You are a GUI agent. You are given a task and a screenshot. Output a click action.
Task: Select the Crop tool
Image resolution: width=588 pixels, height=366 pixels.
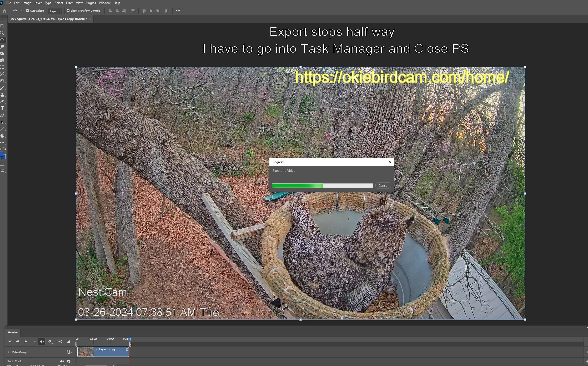2,26
